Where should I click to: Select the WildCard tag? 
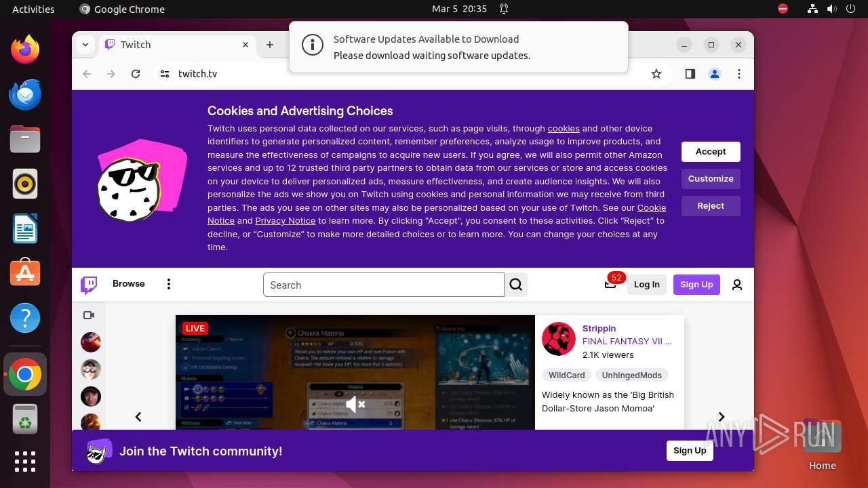tap(567, 375)
